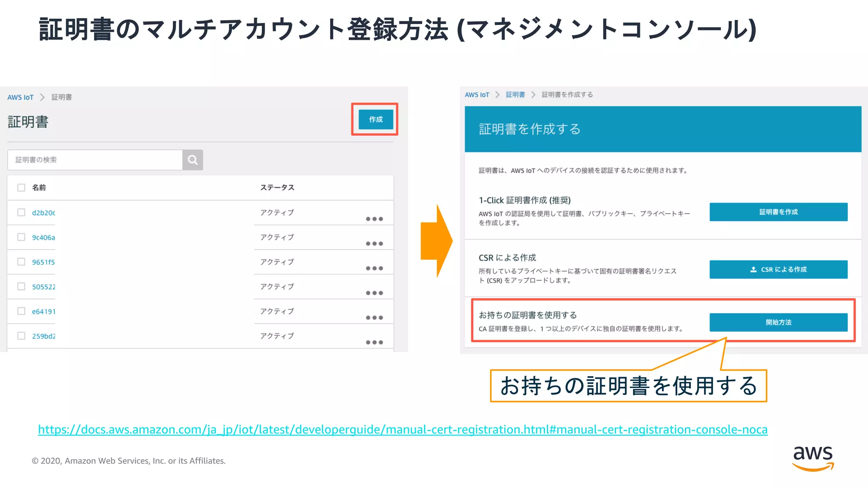
Task: Check the box for certificate d2b20c
Action: click(x=21, y=212)
